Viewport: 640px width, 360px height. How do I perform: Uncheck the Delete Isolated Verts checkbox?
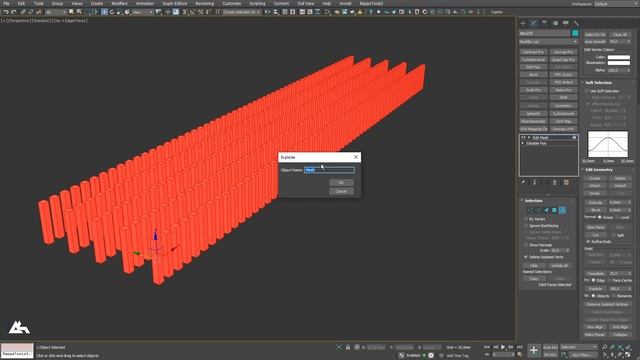coord(526,257)
